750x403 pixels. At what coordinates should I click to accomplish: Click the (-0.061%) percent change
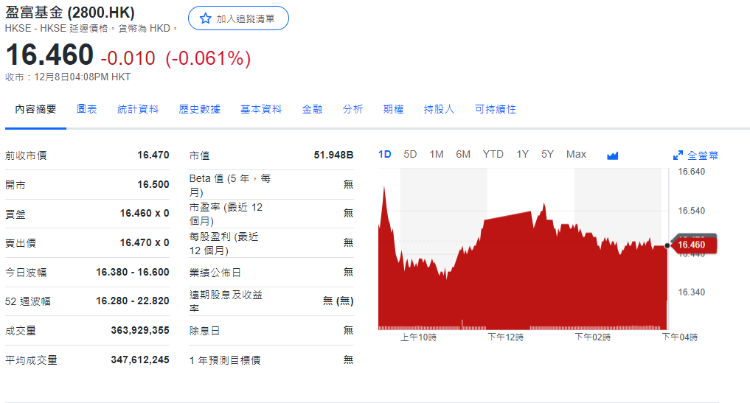(x=208, y=58)
